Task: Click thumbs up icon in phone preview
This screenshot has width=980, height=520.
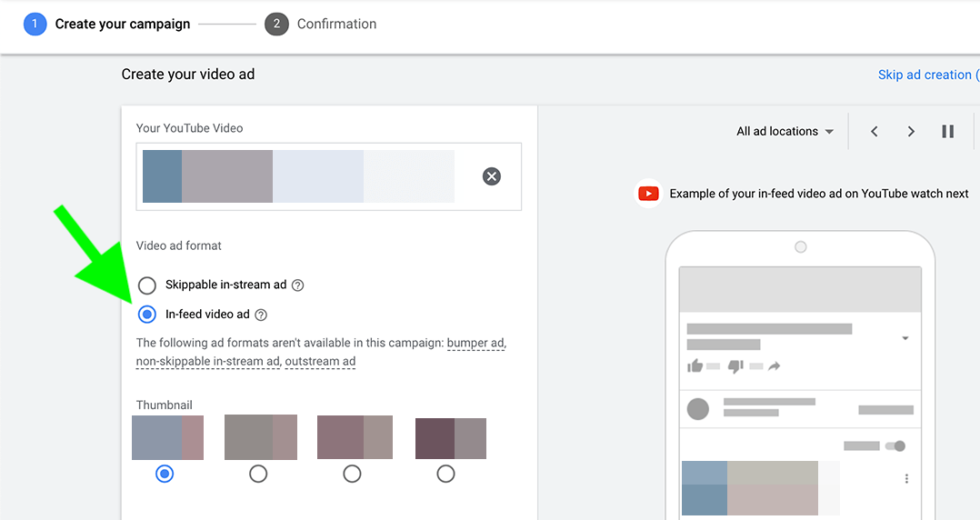Action: coord(695,366)
